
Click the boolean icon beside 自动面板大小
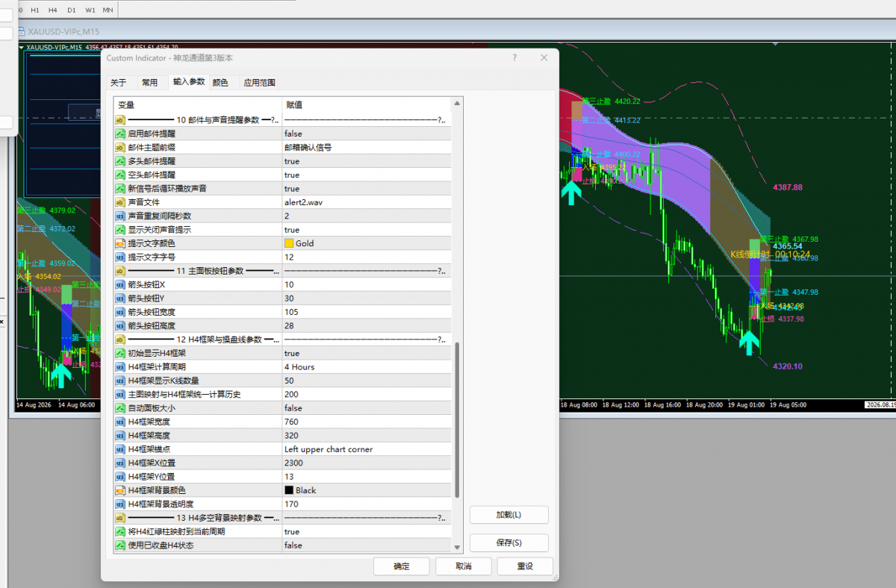(120, 408)
